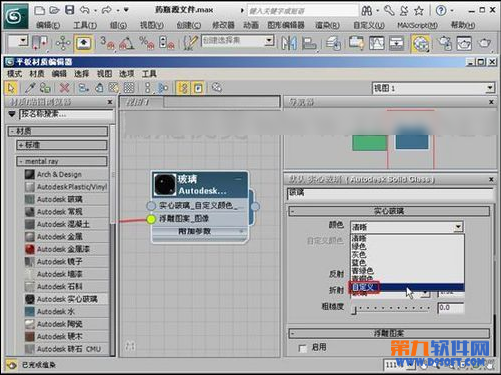
Task: Click the highlighted Material/Map Browser toggle icon
Action: click(x=184, y=88)
